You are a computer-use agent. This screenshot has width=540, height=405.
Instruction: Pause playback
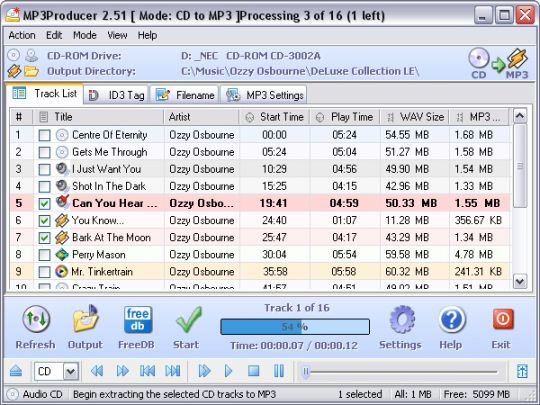279,371
